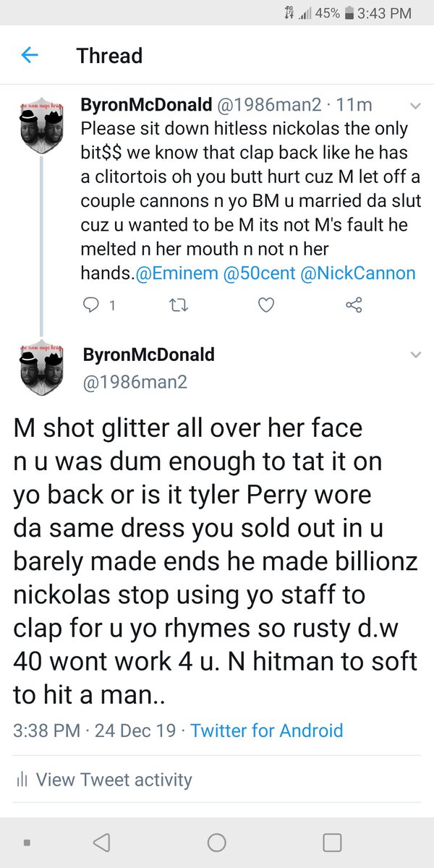Image resolution: width=434 pixels, height=868 pixels.
Task: Open recent apps with square button
Action: coord(332,842)
